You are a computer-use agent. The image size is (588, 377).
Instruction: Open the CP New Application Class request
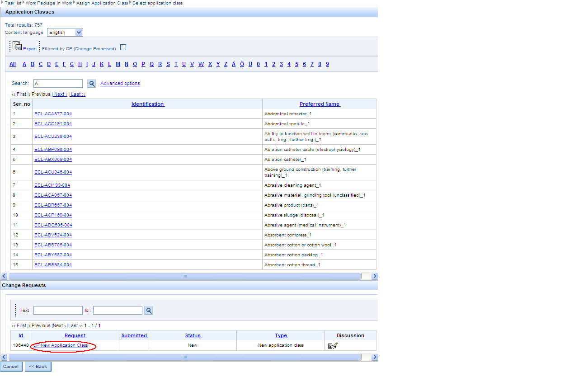tap(61, 345)
